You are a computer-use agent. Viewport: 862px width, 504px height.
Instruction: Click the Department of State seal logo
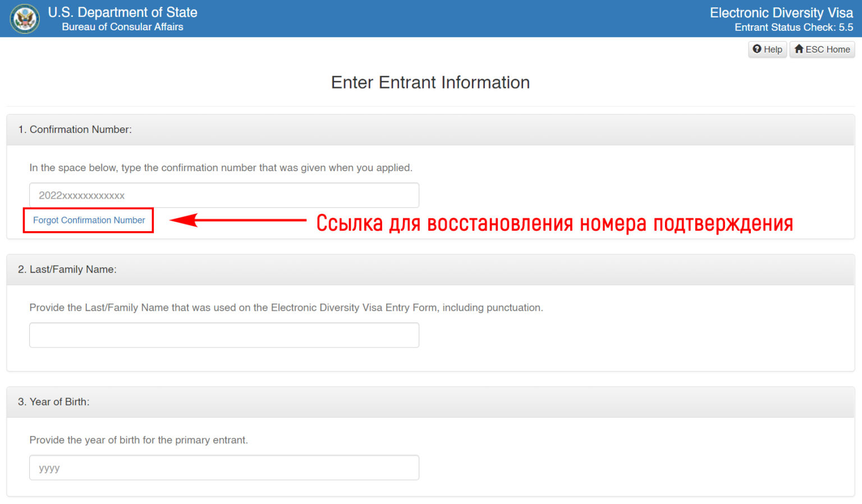pyautogui.click(x=25, y=19)
